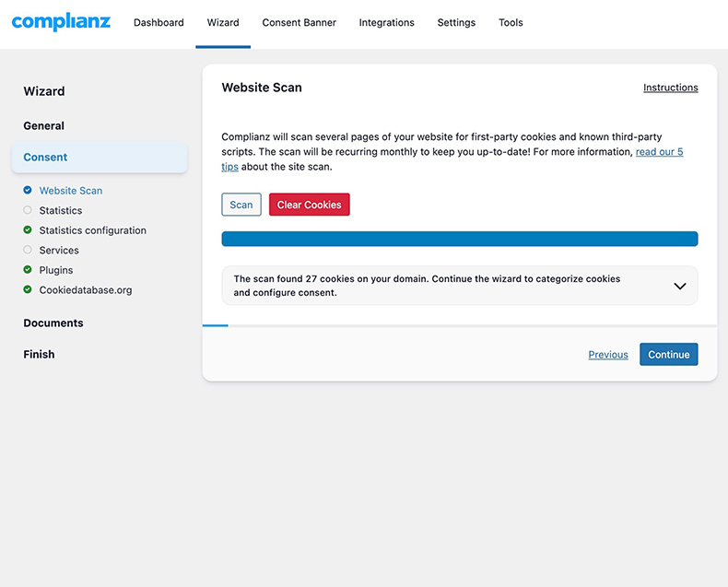
Task: Open the Plugins step
Action: pyautogui.click(x=55, y=270)
